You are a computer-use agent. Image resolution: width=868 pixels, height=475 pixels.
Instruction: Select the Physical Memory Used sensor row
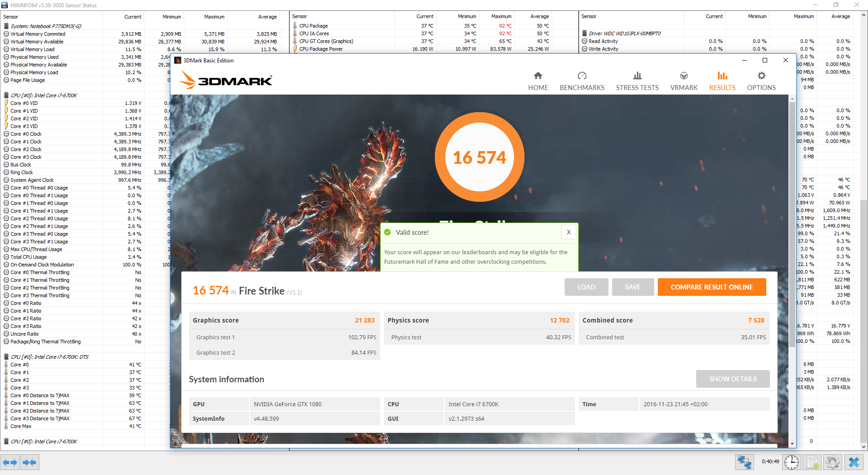[x=86, y=57]
